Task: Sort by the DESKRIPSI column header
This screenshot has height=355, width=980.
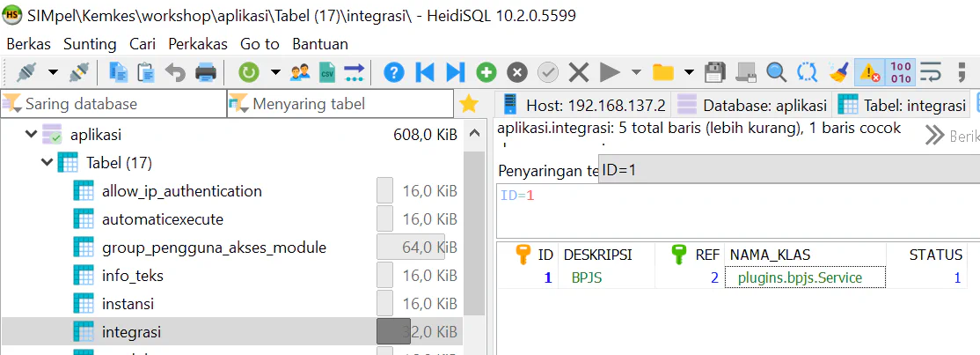Action: pos(606,255)
